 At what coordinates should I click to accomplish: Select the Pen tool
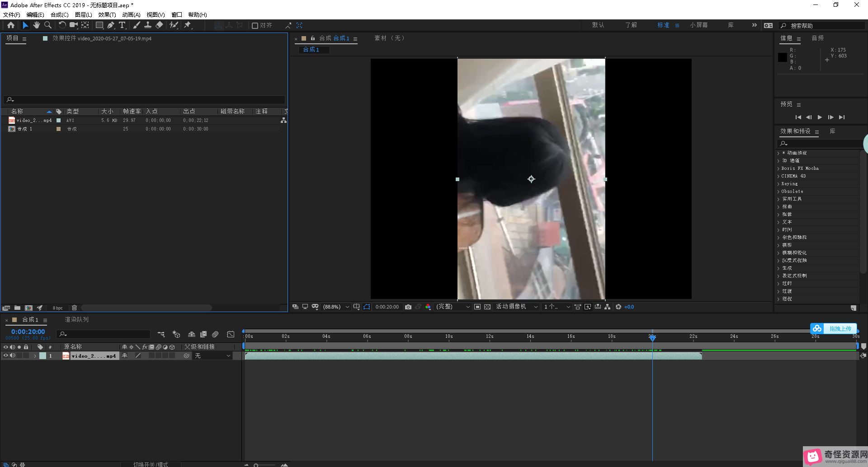[x=111, y=25]
